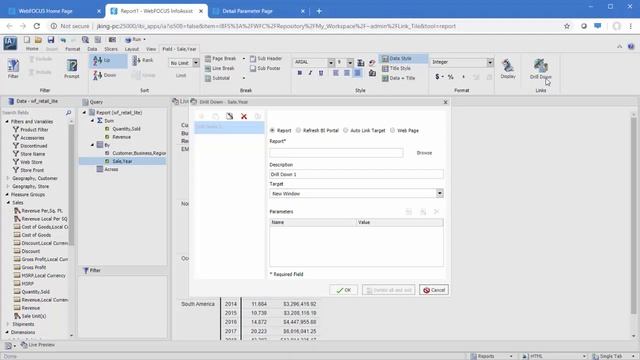Apply Rank sorting to the field
Viewport: 640px width, 360px height.
tap(142, 60)
